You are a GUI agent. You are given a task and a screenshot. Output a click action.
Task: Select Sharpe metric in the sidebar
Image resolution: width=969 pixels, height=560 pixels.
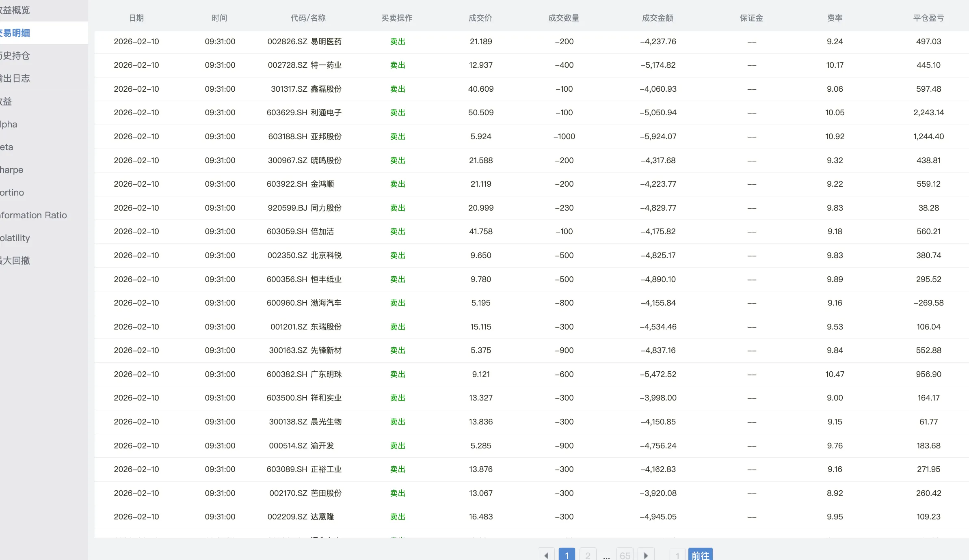12,170
